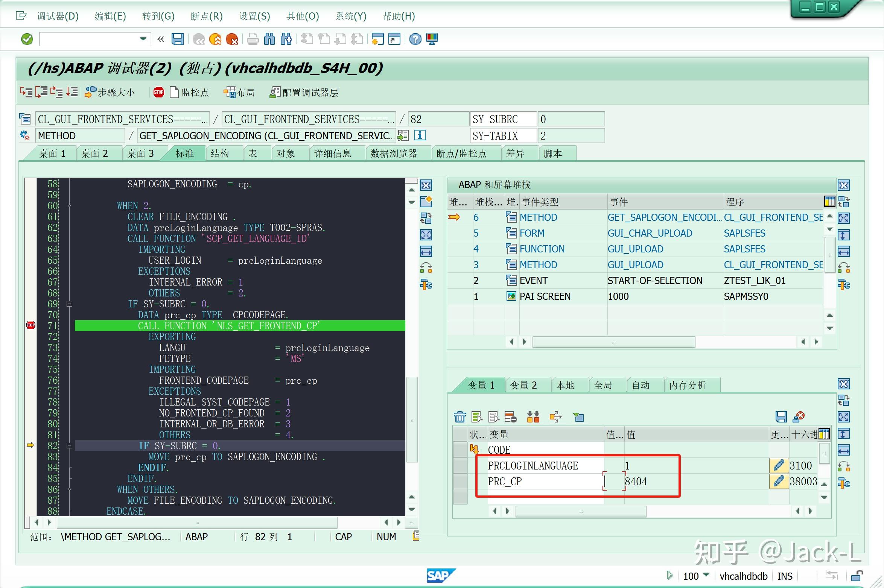
Task: Click the green Enter checkmark icon
Action: pyautogui.click(x=27, y=39)
